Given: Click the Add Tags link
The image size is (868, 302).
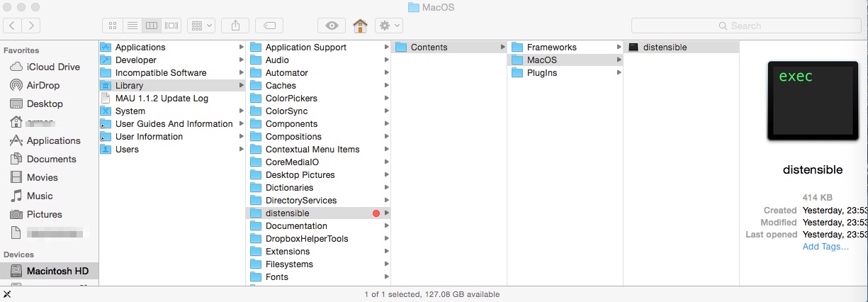Looking at the screenshot, I should tap(825, 247).
